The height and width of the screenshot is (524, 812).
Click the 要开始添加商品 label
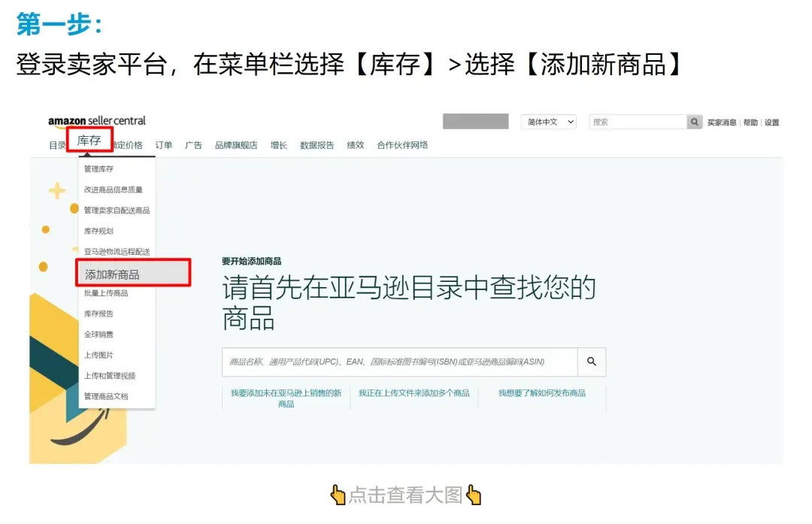click(252, 262)
